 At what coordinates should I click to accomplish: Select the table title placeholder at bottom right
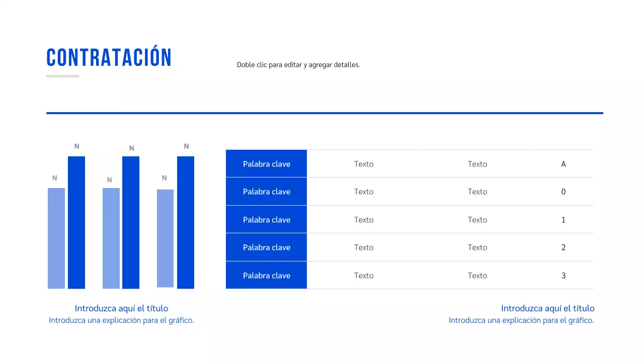click(x=547, y=308)
